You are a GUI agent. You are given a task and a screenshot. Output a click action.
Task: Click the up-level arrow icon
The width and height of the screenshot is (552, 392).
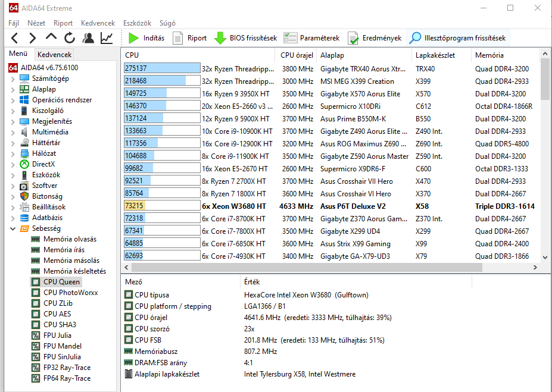point(51,37)
